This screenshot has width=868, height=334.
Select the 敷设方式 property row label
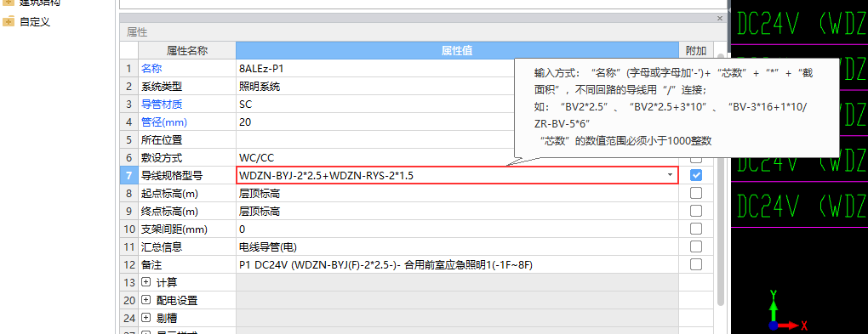[161, 157]
